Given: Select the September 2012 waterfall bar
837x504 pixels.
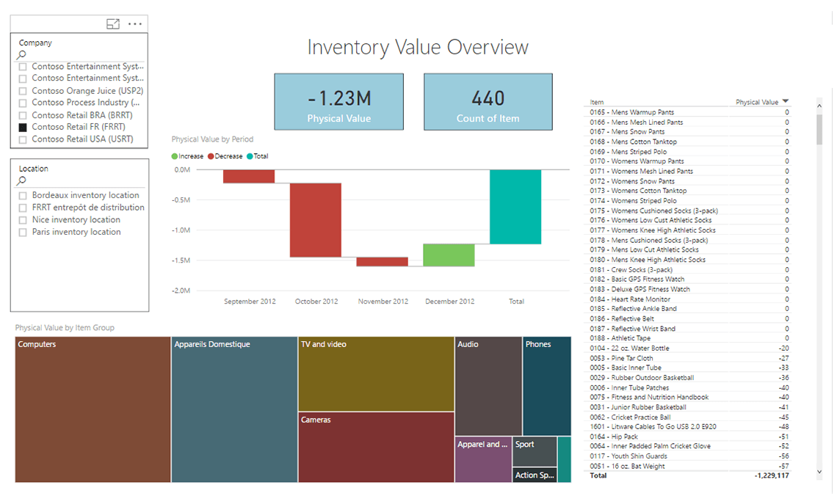Looking at the screenshot, I should point(249,177).
